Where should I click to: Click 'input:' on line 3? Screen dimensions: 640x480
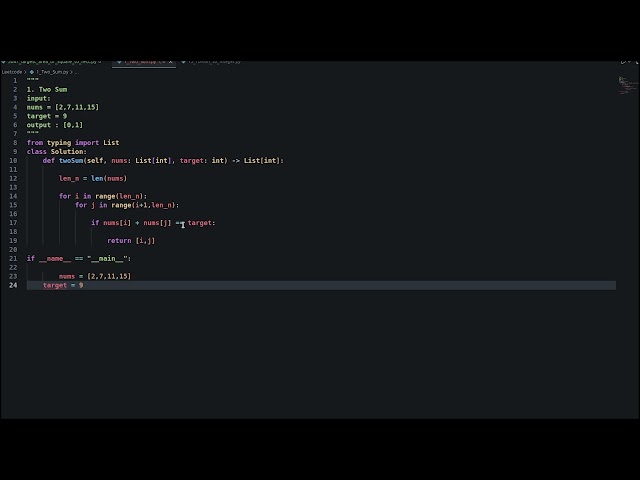click(x=39, y=98)
